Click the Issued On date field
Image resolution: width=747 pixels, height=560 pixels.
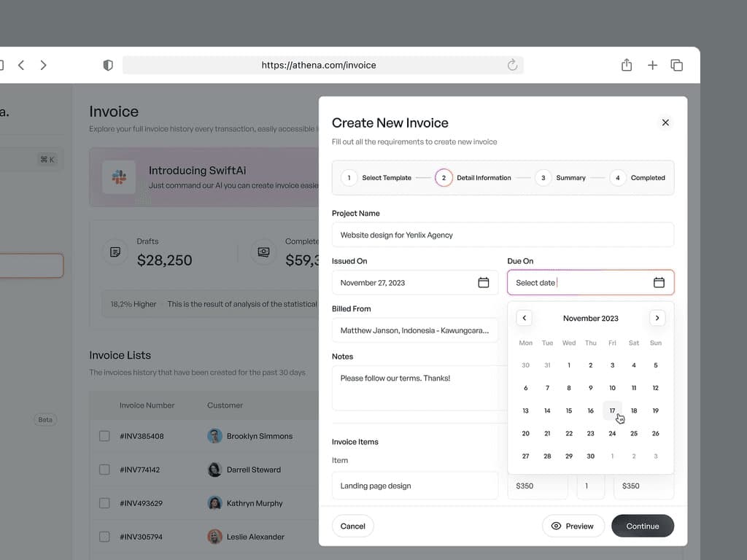[414, 282]
